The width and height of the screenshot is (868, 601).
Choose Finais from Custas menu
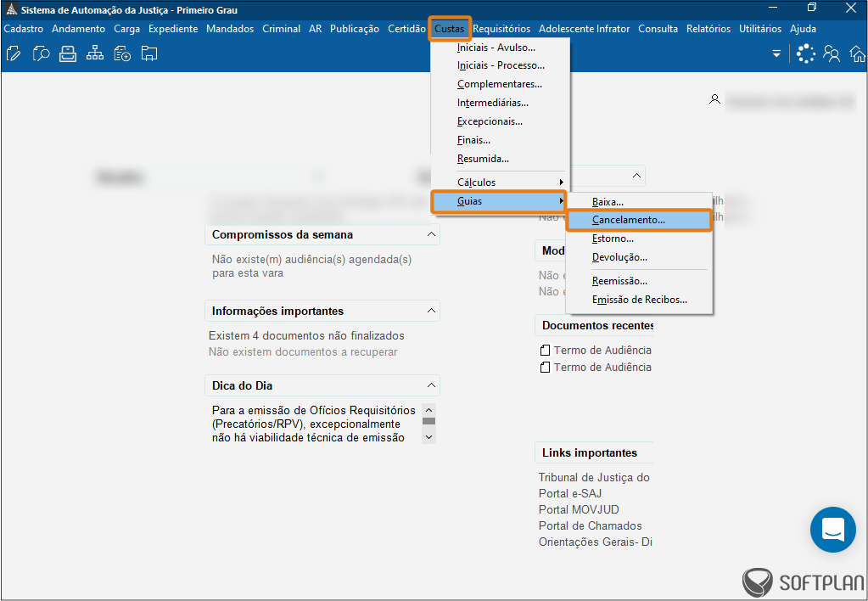pos(501,140)
